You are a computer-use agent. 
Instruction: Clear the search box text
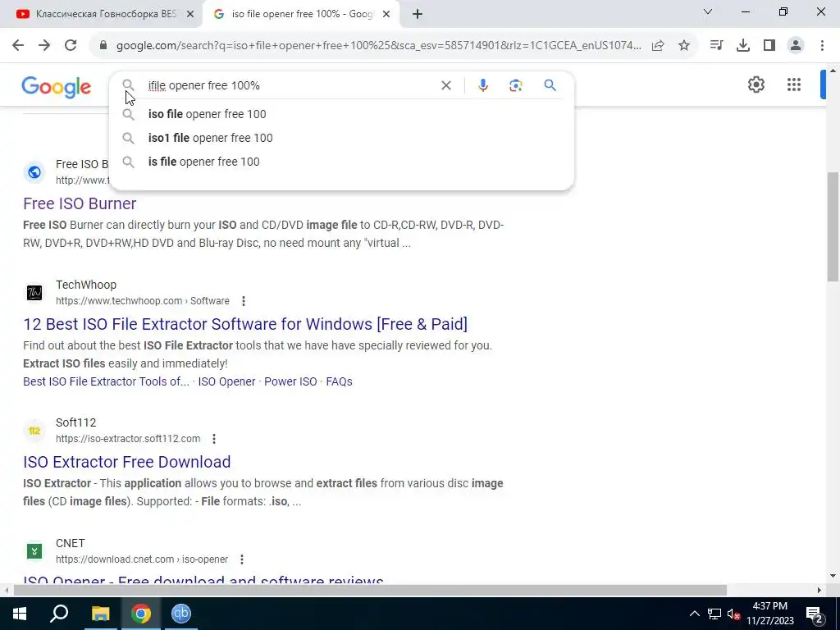tap(445, 85)
